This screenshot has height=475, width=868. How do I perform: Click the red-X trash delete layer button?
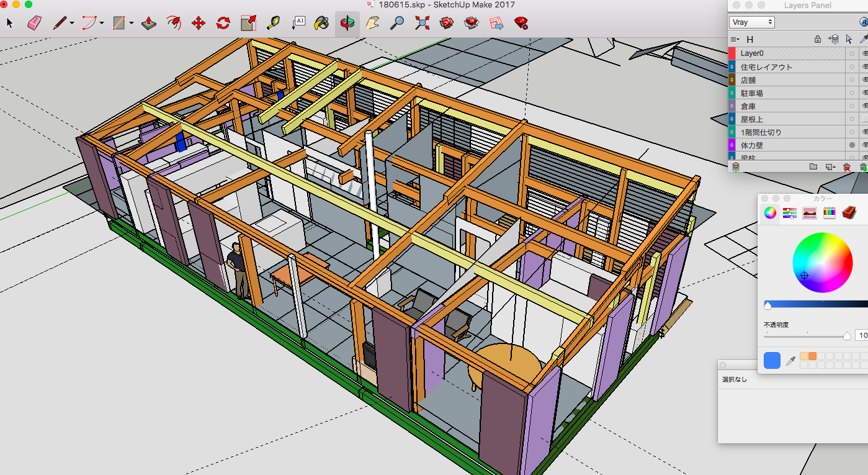coord(847,167)
